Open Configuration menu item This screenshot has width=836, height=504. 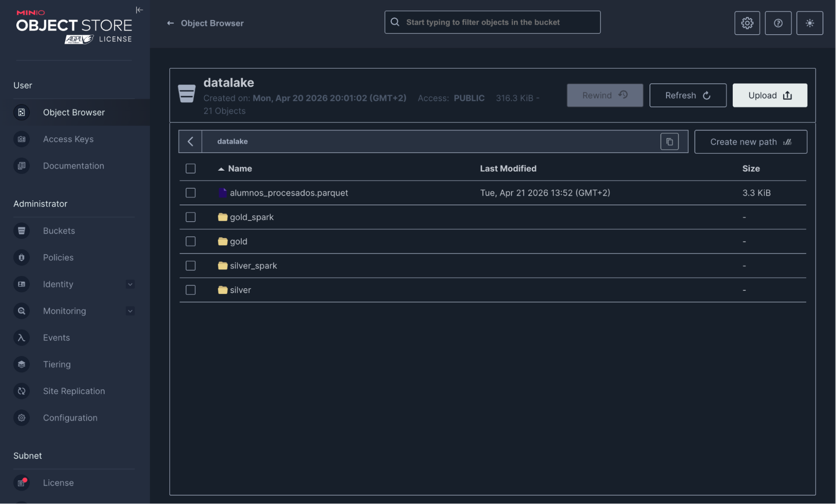coord(70,418)
